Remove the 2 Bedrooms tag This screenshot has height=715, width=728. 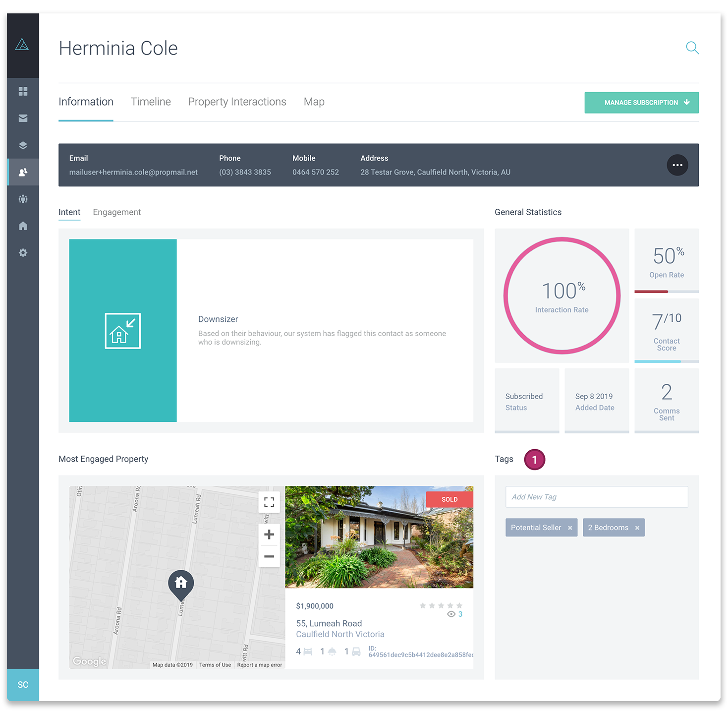tap(637, 528)
